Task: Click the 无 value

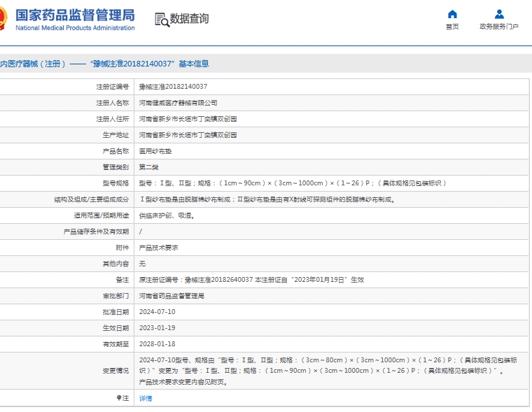Action: point(142,264)
